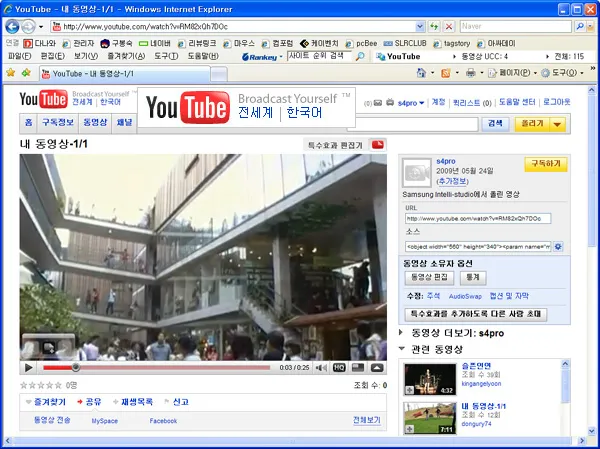Toggle HQ video quality

[340, 368]
